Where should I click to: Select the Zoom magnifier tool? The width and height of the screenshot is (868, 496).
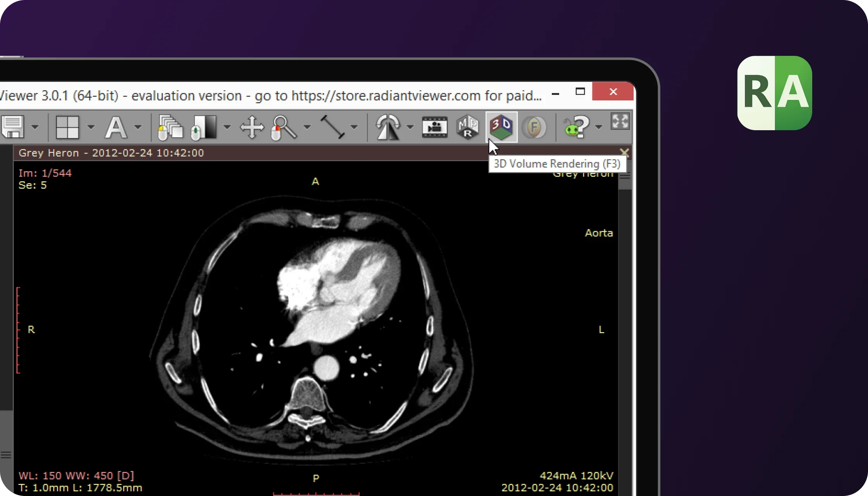point(284,127)
